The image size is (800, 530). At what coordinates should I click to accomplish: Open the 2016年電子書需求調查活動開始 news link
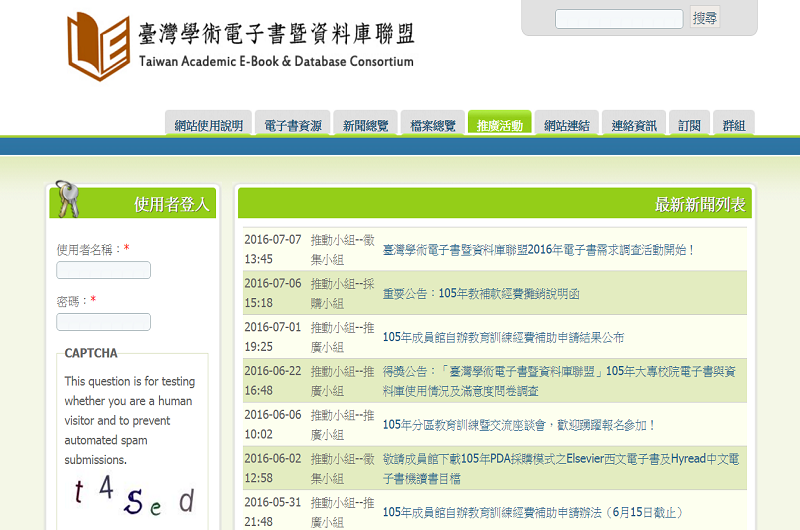538,250
